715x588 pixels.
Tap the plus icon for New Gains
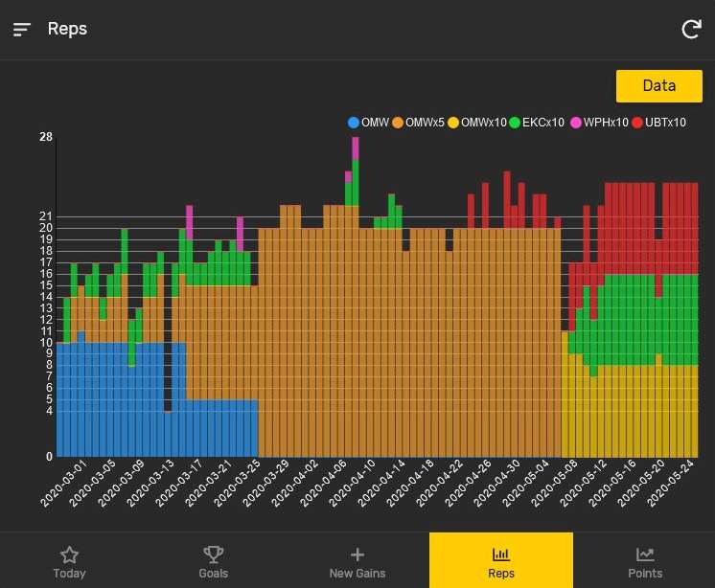[357, 554]
